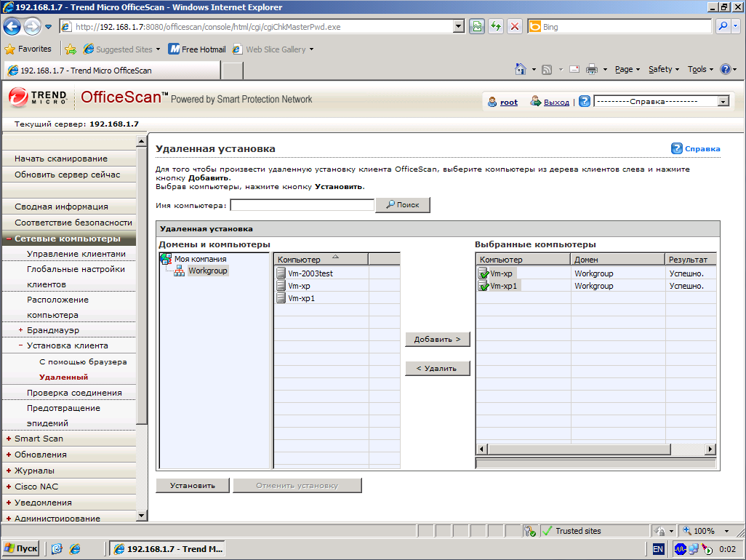Click the root user link
The height and width of the screenshot is (560, 746).
point(508,102)
